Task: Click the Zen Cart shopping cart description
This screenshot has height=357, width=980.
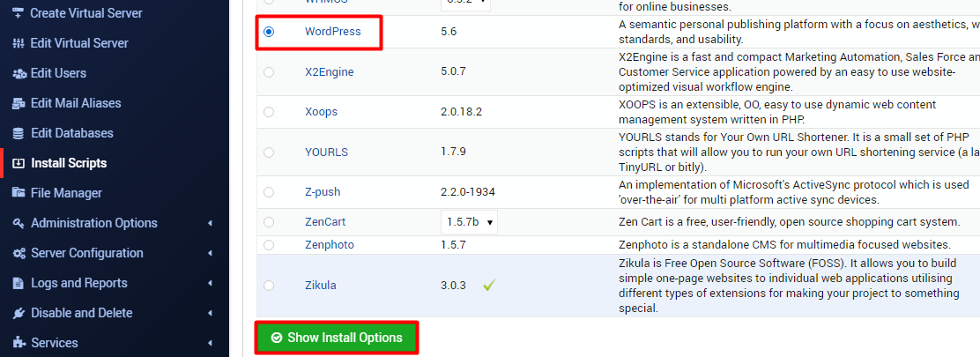Action: (790, 222)
